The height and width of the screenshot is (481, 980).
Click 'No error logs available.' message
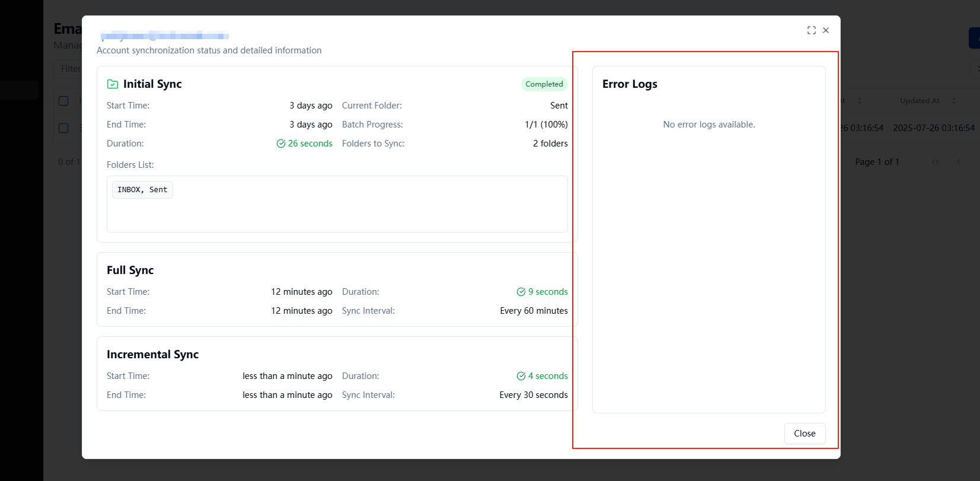point(709,125)
